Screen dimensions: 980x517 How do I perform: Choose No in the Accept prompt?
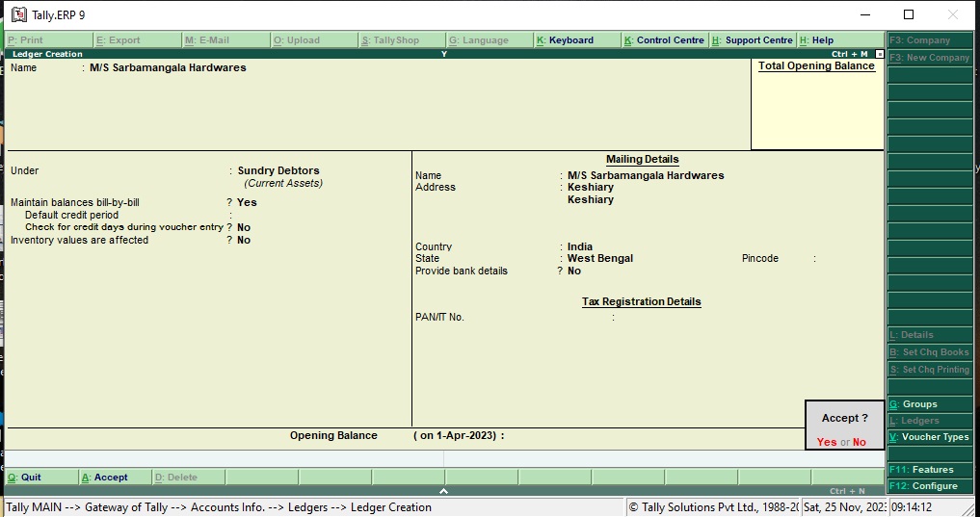tap(860, 442)
